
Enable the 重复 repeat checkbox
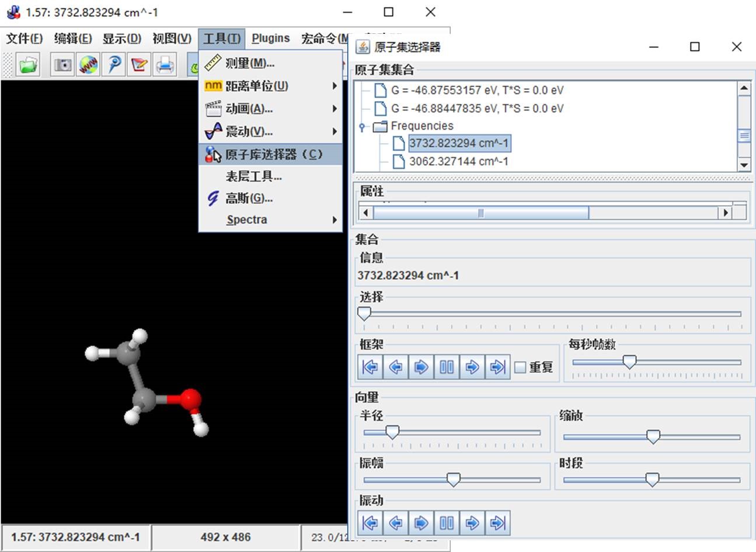click(x=520, y=368)
